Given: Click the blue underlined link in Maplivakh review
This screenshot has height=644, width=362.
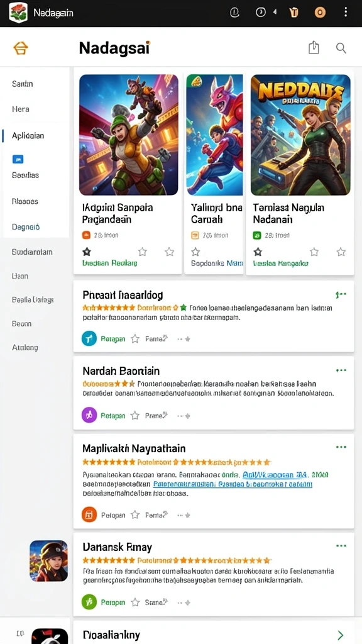Looking at the screenshot, I should pos(233,484).
